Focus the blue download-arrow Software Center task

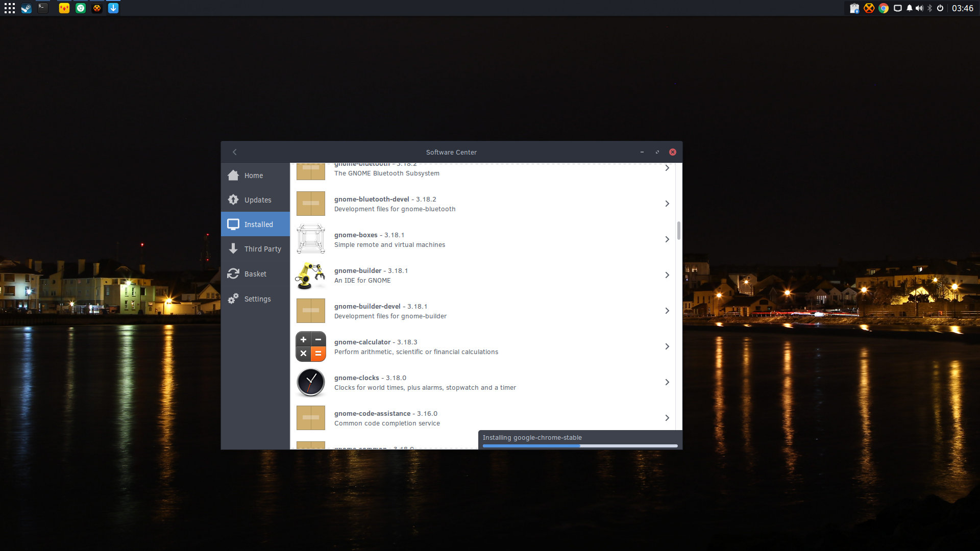point(113,8)
